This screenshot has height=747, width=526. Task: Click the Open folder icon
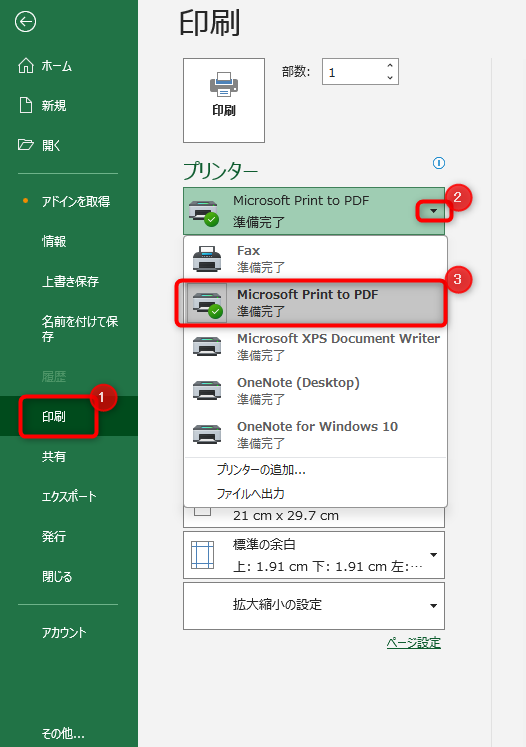(x=26, y=145)
